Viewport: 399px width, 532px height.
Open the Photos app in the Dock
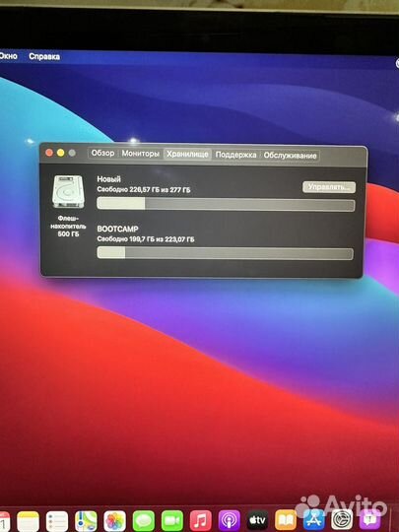[x=114, y=521]
